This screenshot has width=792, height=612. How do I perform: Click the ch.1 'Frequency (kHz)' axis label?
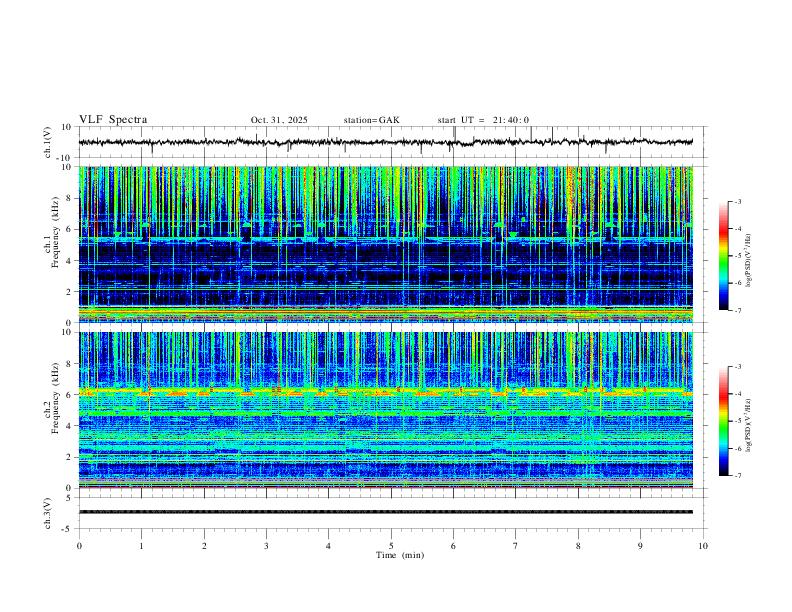(x=55, y=233)
